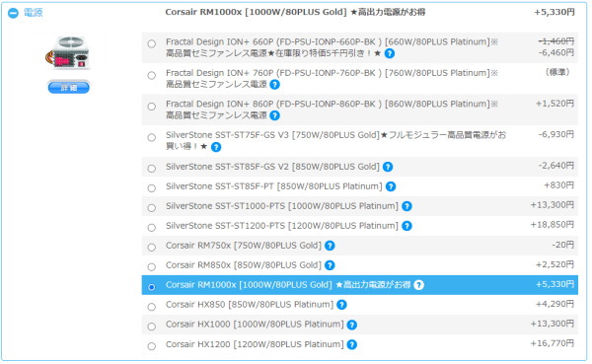Select Corsair HX1200 radio button
The image size is (592, 364).
[x=152, y=346]
